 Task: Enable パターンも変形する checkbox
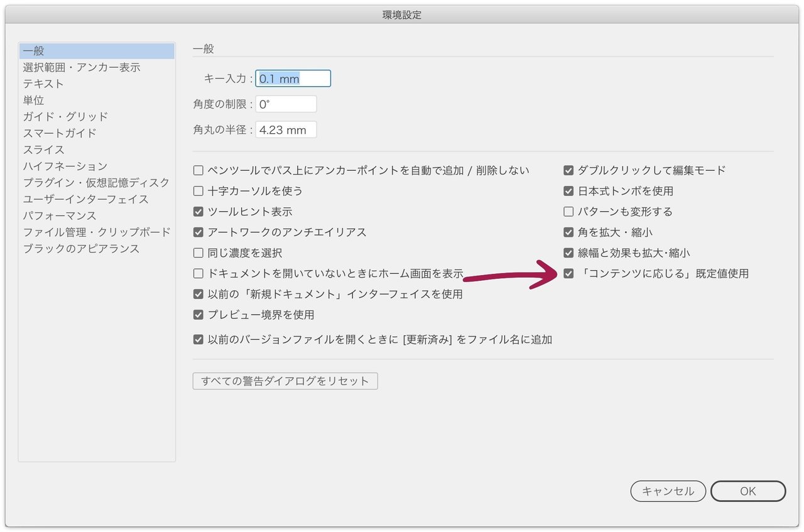pos(568,212)
